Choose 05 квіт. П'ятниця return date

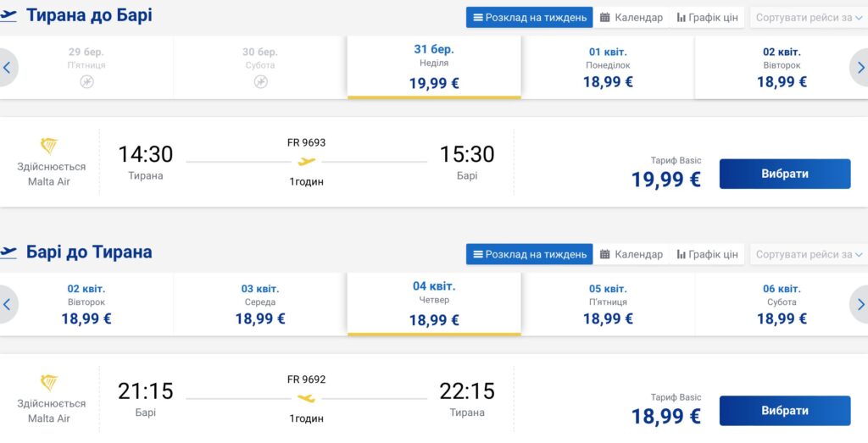tap(608, 304)
